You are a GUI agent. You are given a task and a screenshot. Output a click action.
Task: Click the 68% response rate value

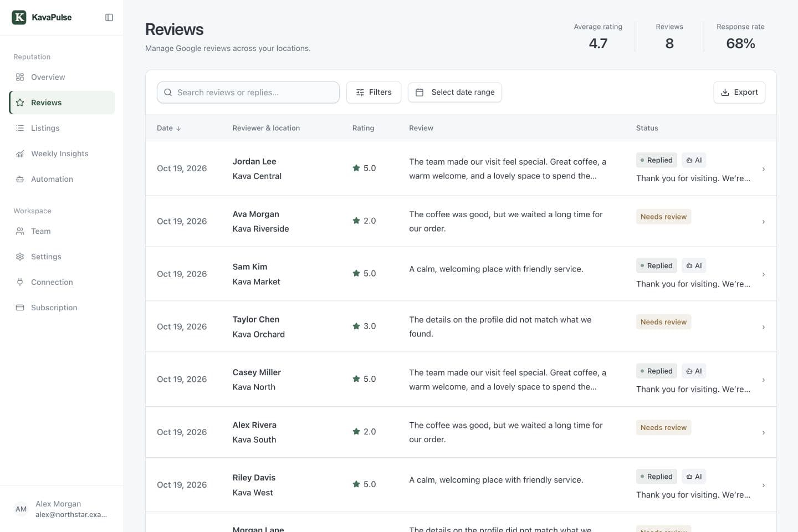pos(740,44)
